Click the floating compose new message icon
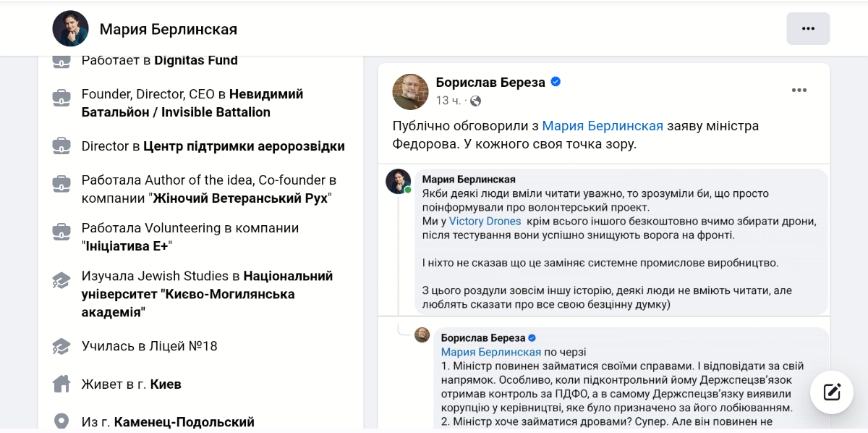 (832, 392)
